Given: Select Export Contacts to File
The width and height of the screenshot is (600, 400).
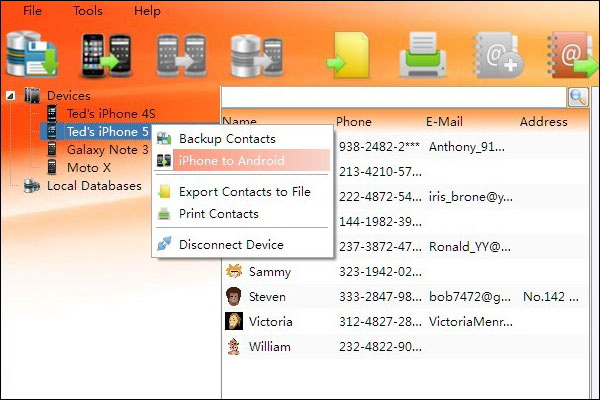Looking at the screenshot, I should click(243, 191).
